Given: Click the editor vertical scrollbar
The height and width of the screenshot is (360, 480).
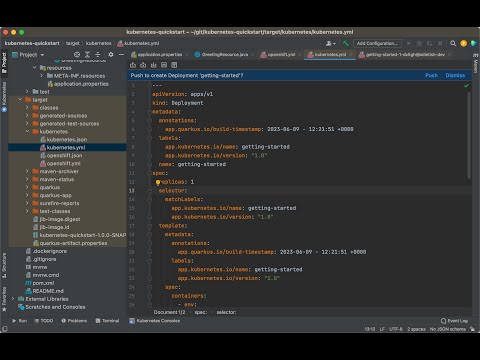Looking at the screenshot, I should click(469, 135).
